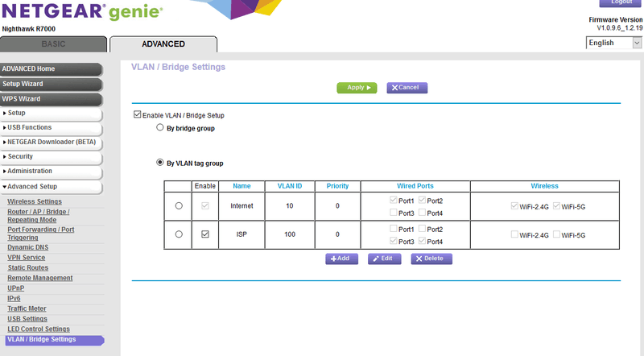This screenshot has width=644, height=356.
Task: Click the Add button
Action: tap(341, 259)
